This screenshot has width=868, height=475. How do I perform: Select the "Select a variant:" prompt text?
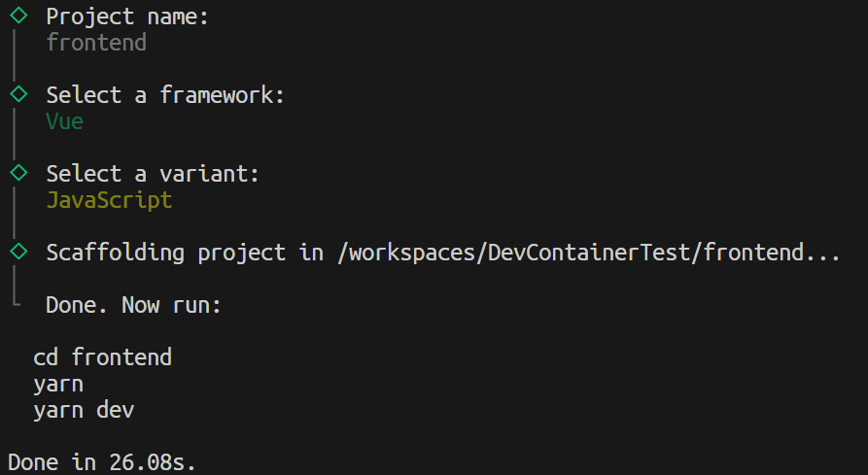[x=154, y=174]
